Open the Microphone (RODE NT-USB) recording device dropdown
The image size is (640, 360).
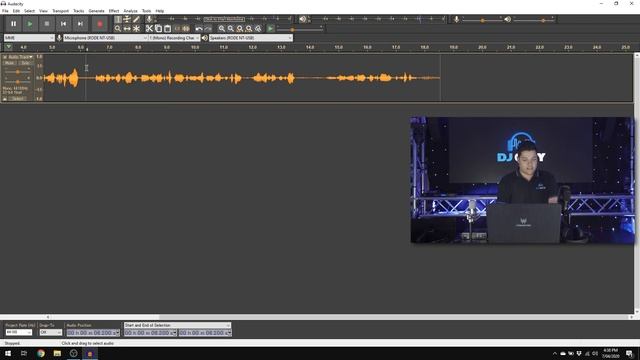tap(106, 38)
